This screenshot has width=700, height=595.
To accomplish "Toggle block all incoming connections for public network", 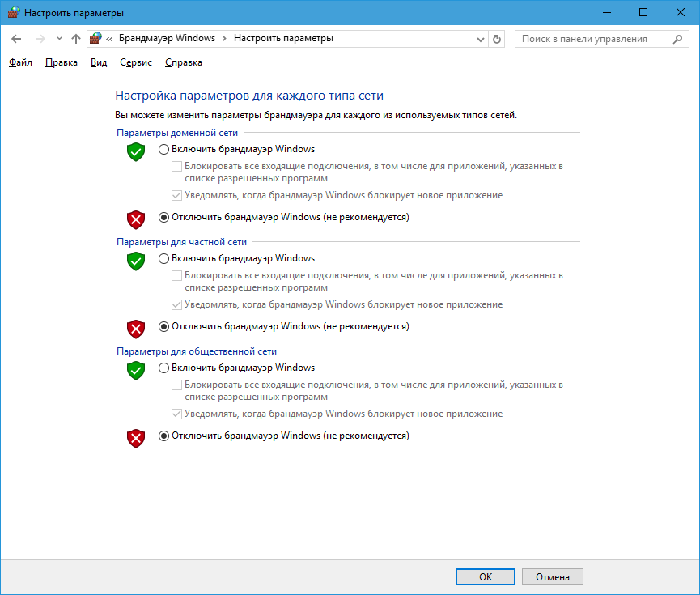I will pyautogui.click(x=176, y=385).
